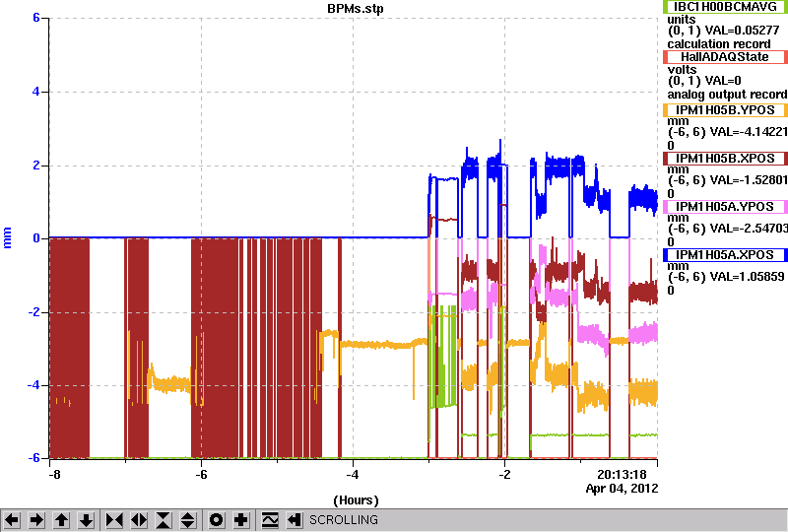
Task: Click the waveform refresh-graph toolbar icon
Action: coord(270,520)
